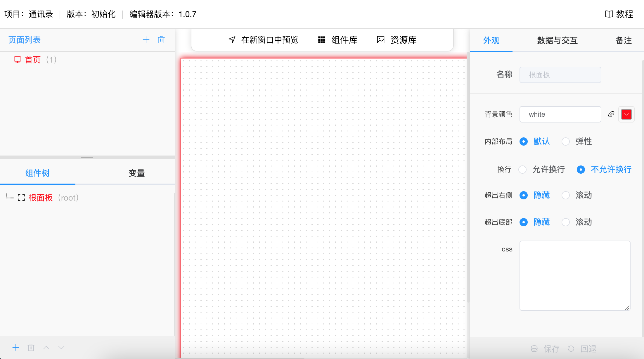The image size is (644, 359).
Task: Open the 教程 tutorial link
Action: pos(619,14)
